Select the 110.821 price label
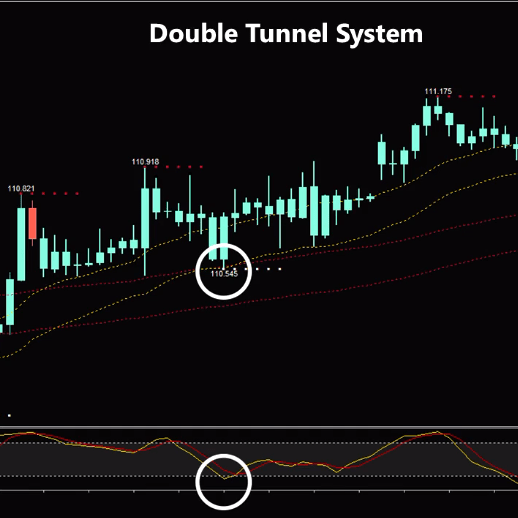This screenshot has height=518, width=518. coord(21,189)
